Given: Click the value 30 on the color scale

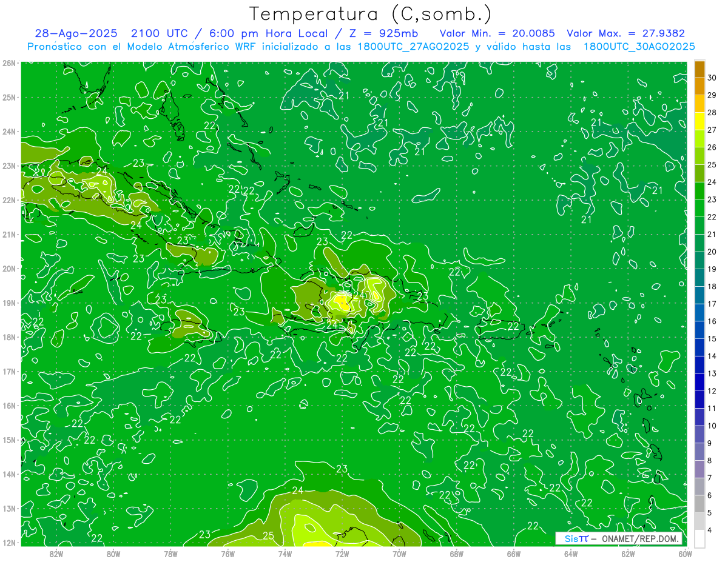Looking at the screenshot, I should (712, 78).
